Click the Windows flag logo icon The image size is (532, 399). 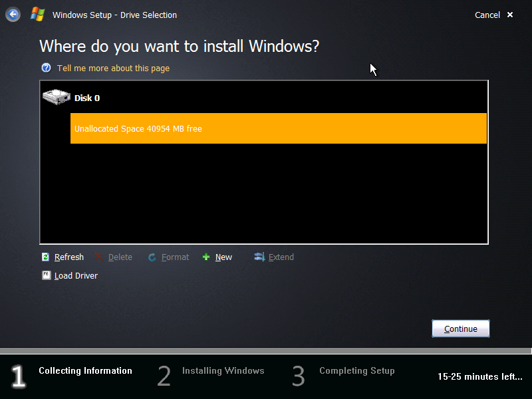[x=37, y=15]
